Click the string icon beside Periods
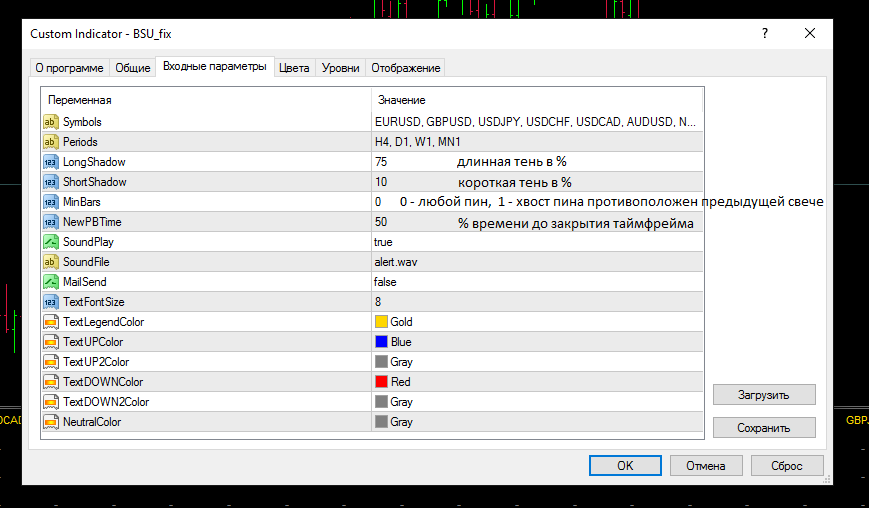 point(50,141)
